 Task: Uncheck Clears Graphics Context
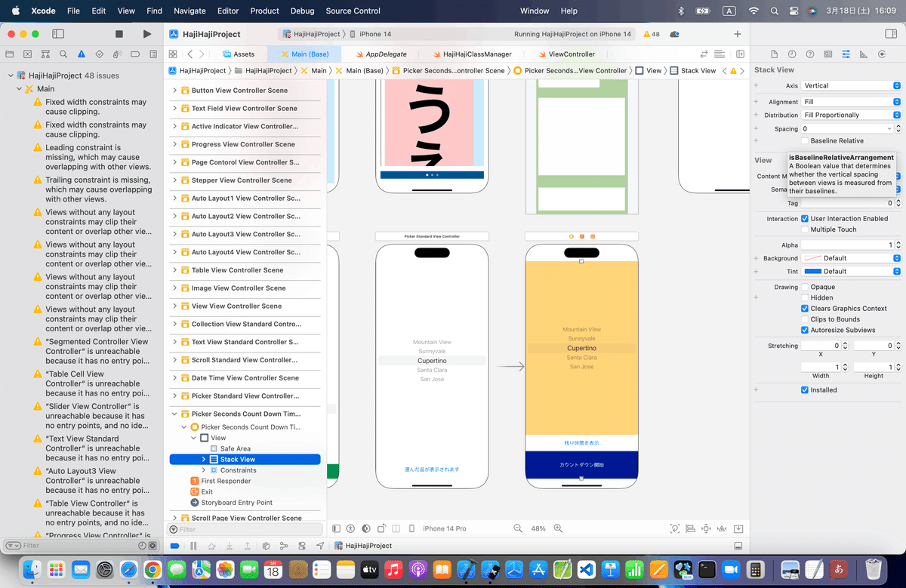click(x=805, y=309)
